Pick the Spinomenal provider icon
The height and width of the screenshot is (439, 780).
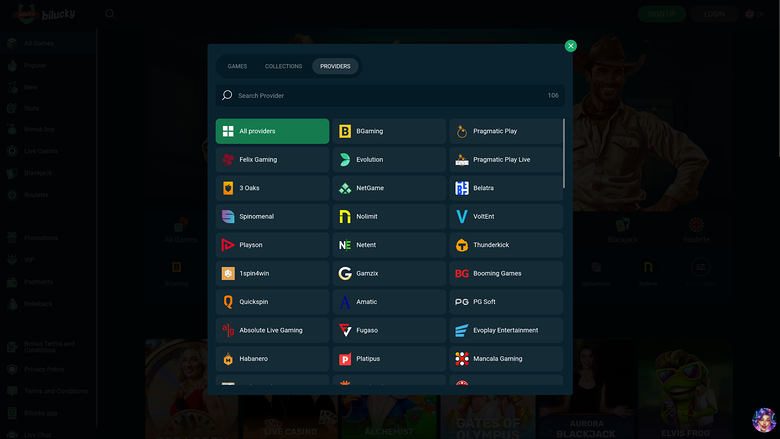click(x=228, y=216)
